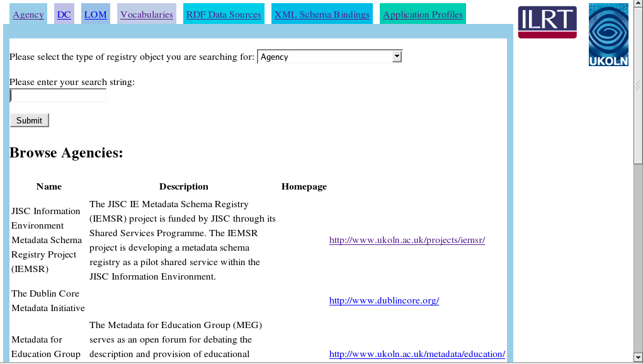Click the scrollbar down arrow
This screenshot has width=643, height=364.
[x=638, y=358]
